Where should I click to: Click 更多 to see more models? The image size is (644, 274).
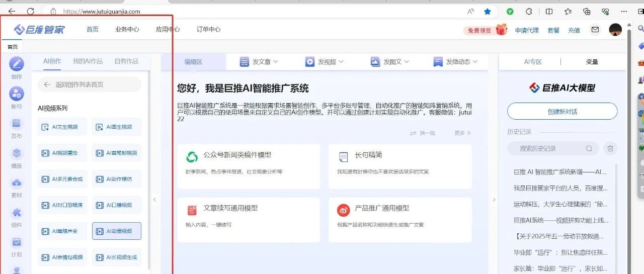pyautogui.click(x=462, y=133)
